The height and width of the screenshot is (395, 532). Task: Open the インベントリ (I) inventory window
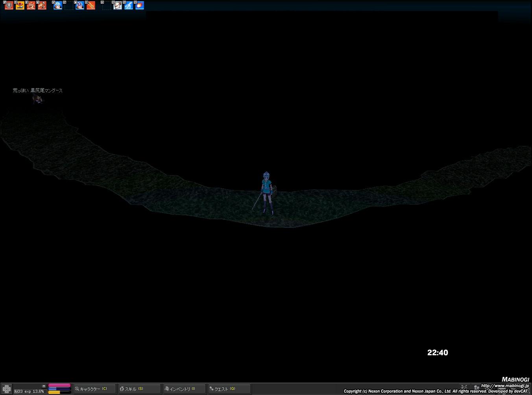pyautogui.click(x=184, y=389)
